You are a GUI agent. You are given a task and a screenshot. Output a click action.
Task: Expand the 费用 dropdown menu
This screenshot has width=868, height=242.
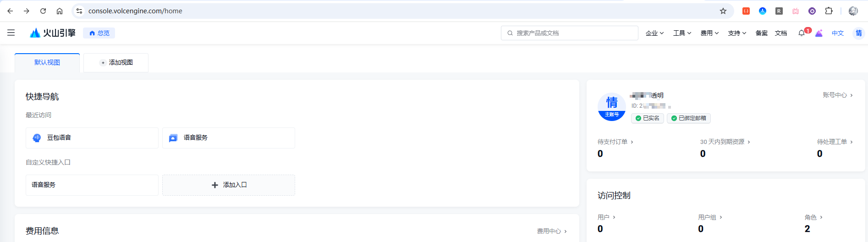point(709,33)
